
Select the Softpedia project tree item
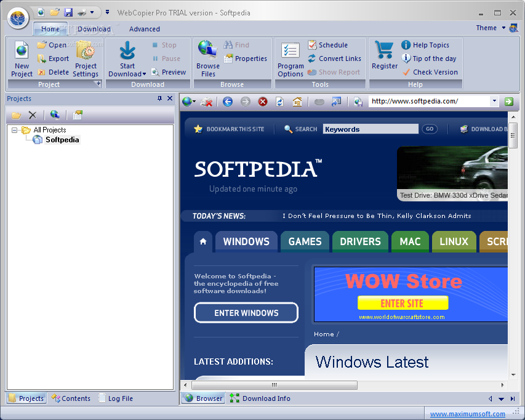pos(62,140)
